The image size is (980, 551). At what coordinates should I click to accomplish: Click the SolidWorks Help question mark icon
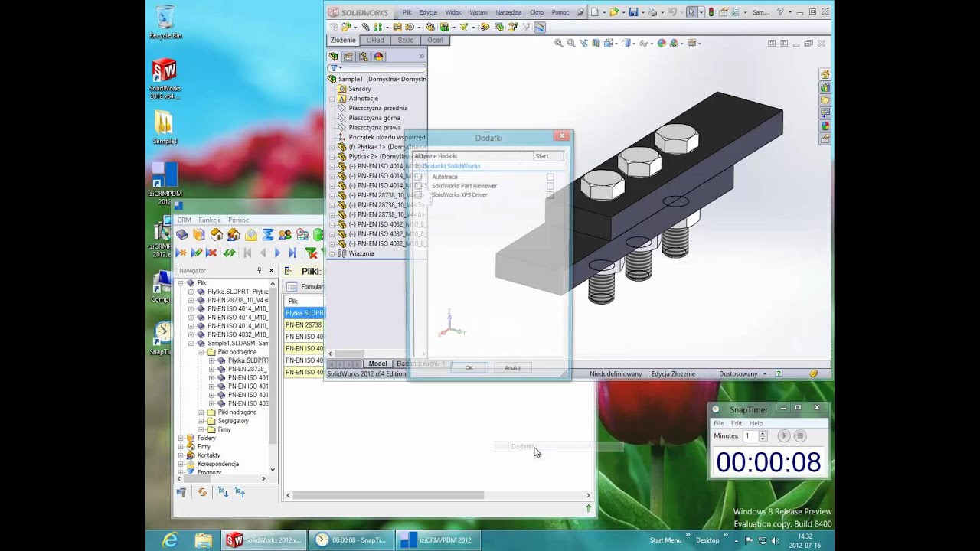[780, 12]
